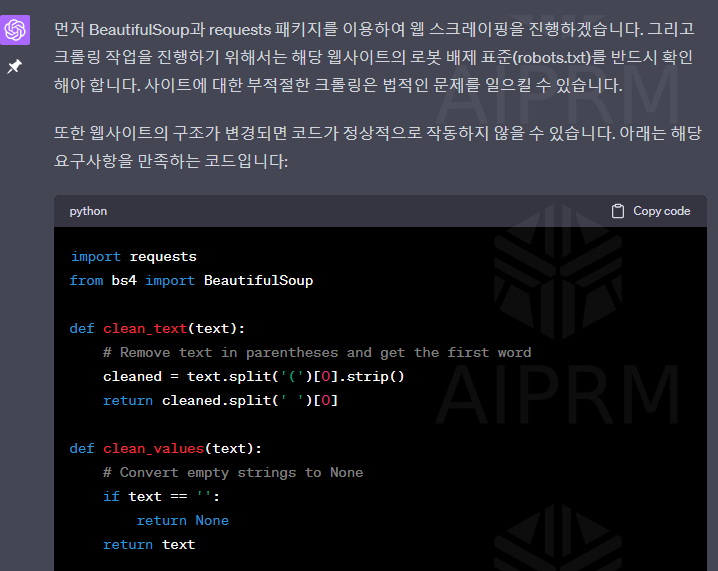Screen dimensions: 718x571
Task: Click the 'def clean_values(text):' line
Action: click(x=166, y=448)
